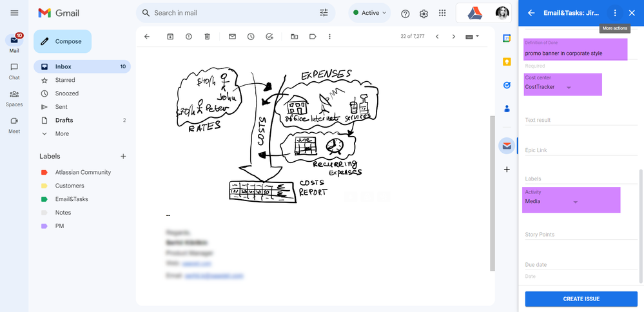Add email to Tasks
The width and height of the screenshot is (644, 312).
(269, 37)
